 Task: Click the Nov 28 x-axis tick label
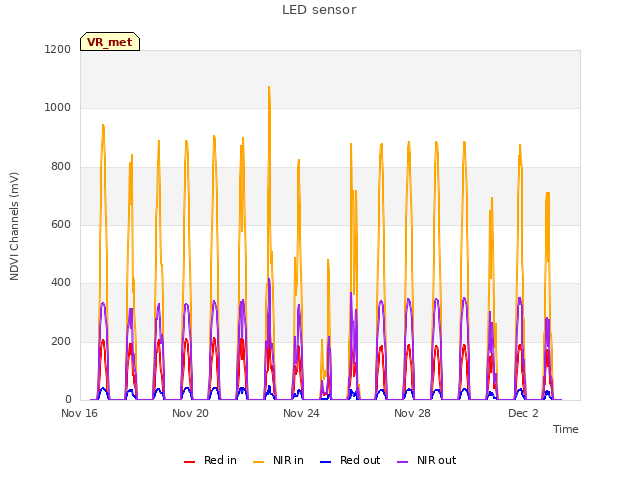click(412, 413)
